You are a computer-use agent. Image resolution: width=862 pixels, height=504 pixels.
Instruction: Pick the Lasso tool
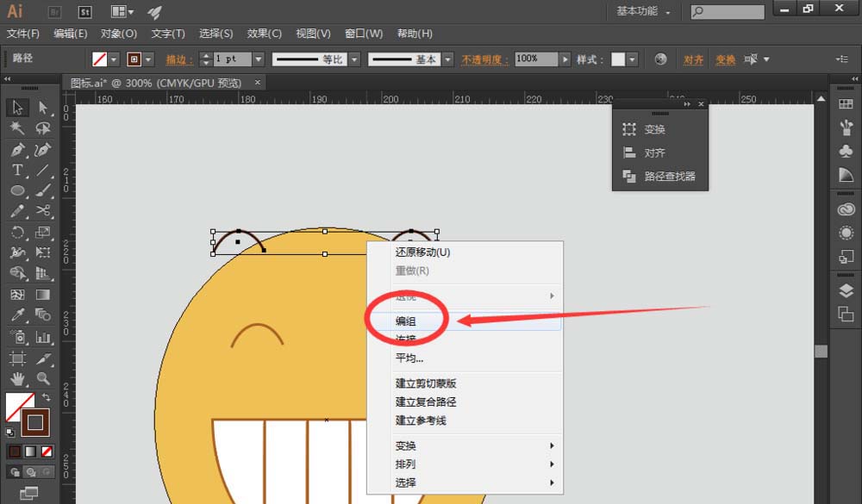click(x=43, y=128)
